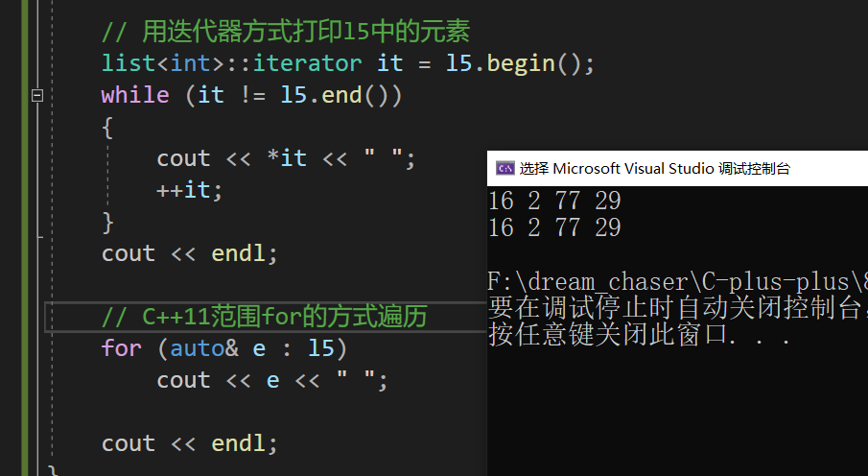Image resolution: width=868 pixels, height=476 pixels.
Task: Collapse the while loop code block
Action: [37, 95]
